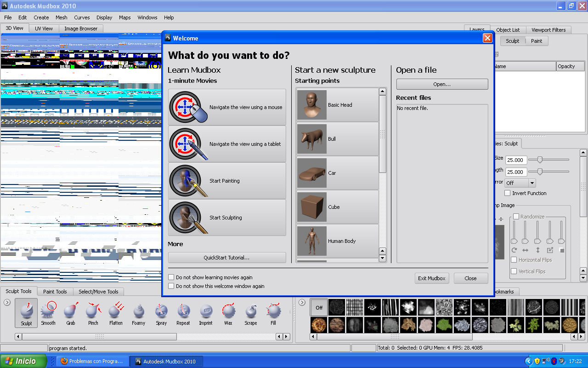
Task: Toggle the Randomize checkbox
Action: click(x=516, y=217)
